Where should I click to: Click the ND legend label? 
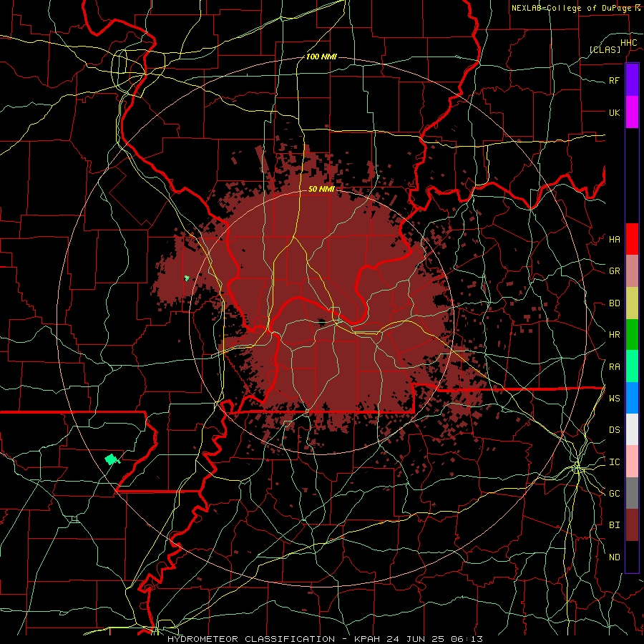tap(614, 557)
